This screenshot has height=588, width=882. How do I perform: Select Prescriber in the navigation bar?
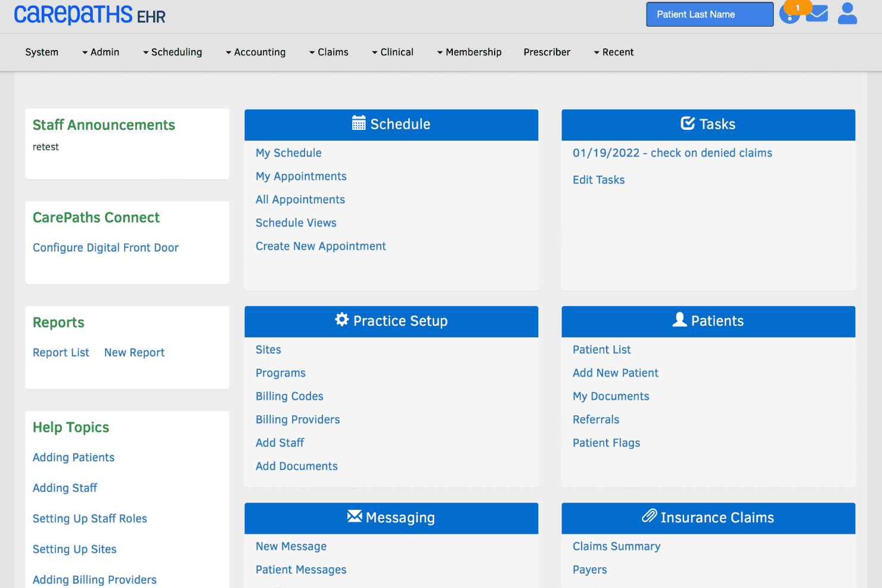click(x=547, y=52)
